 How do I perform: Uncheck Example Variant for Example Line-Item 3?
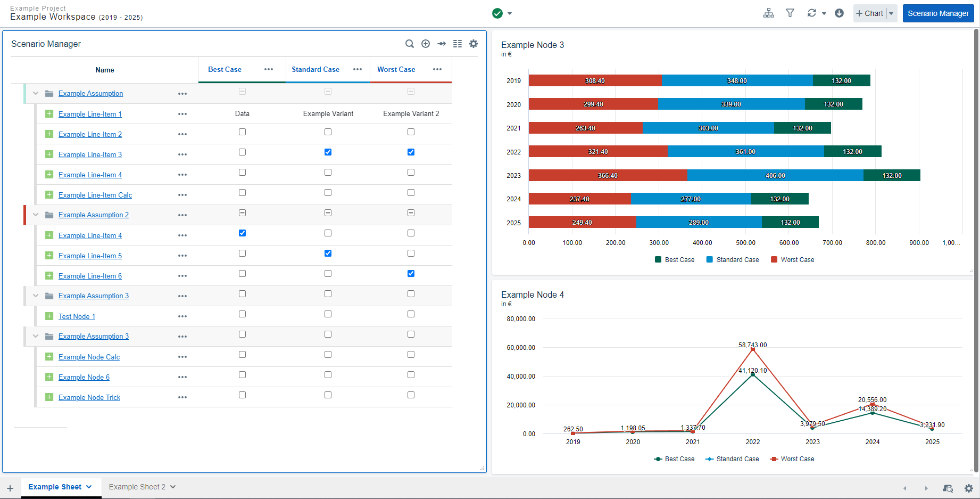point(328,152)
